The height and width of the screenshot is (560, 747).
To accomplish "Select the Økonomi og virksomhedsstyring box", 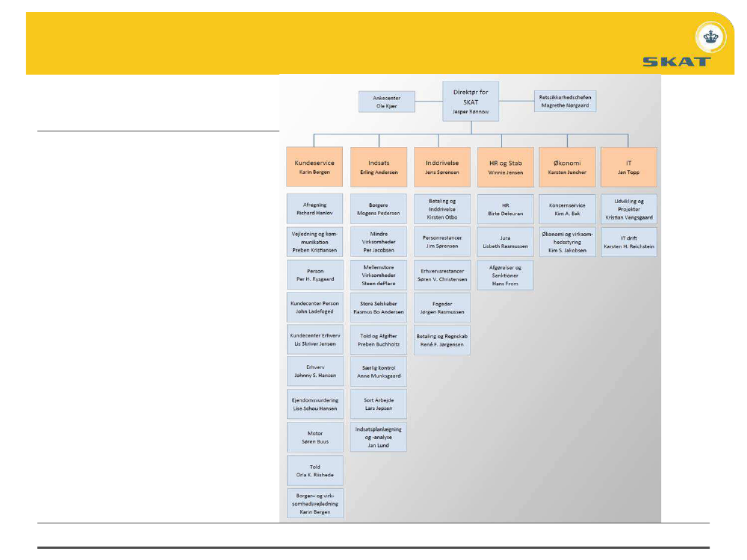I will coord(568,242).
